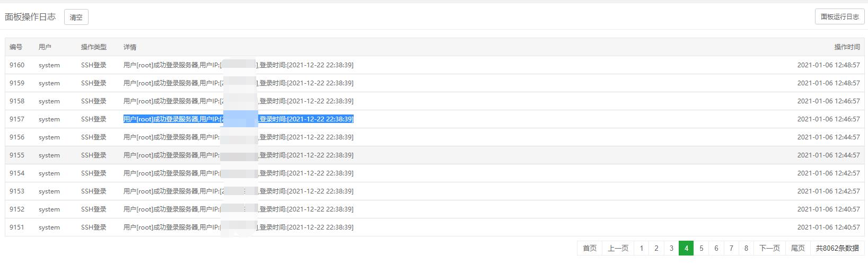Select page 3 in pagination
The image size is (868, 264).
pyautogui.click(x=671, y=248)
